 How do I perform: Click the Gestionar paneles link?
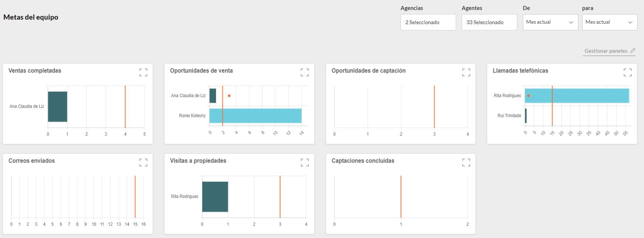tap(606, 51)
